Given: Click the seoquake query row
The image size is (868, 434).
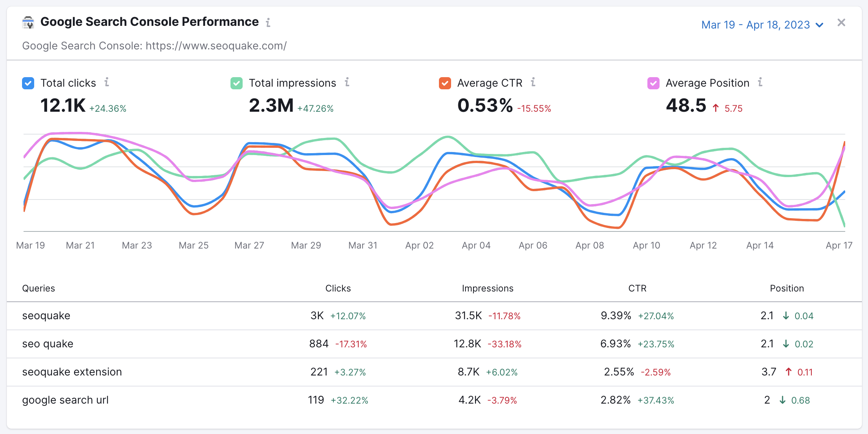Looking at the screenshot, I should coord(46,315).
